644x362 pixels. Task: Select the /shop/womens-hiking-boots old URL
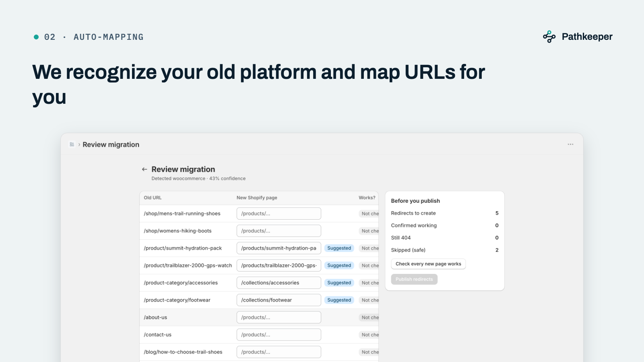[x=178, y=231]
